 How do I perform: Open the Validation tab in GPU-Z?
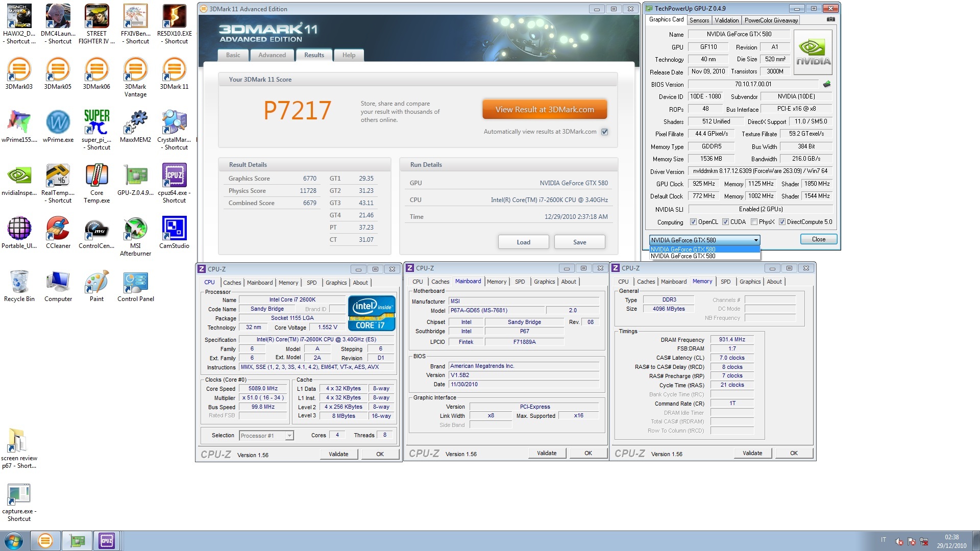tap(727, 20)
